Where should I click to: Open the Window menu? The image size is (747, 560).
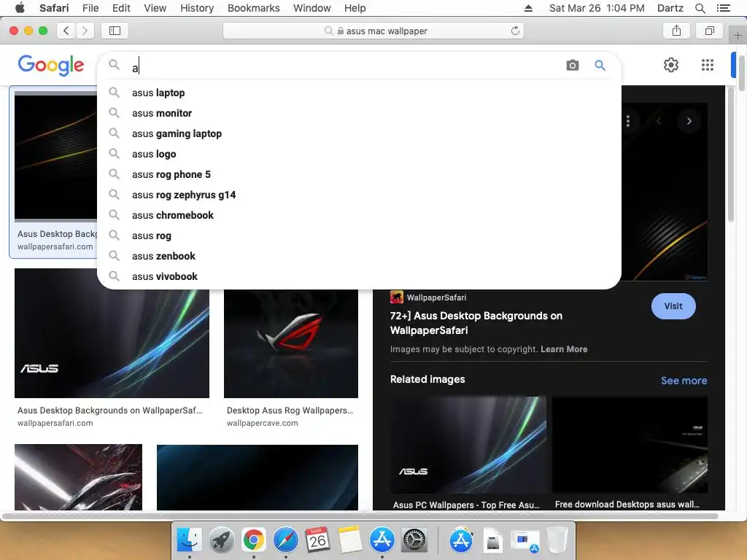coord(311,8)
